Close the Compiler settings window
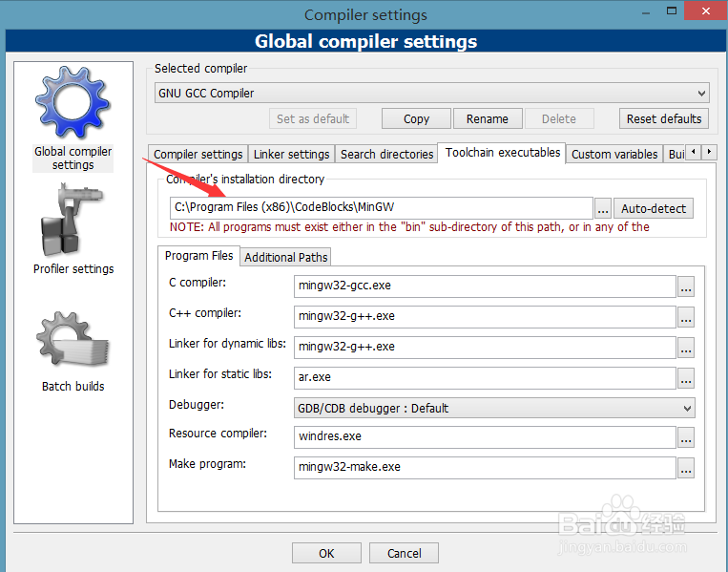This screenshot has height=572, width=728. [x=706, y=11]
